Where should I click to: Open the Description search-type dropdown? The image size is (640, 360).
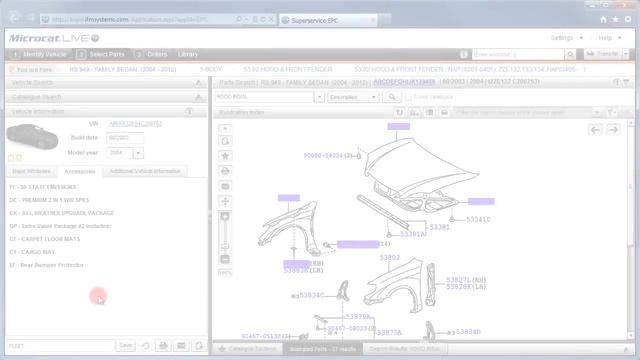coord(353,97)
